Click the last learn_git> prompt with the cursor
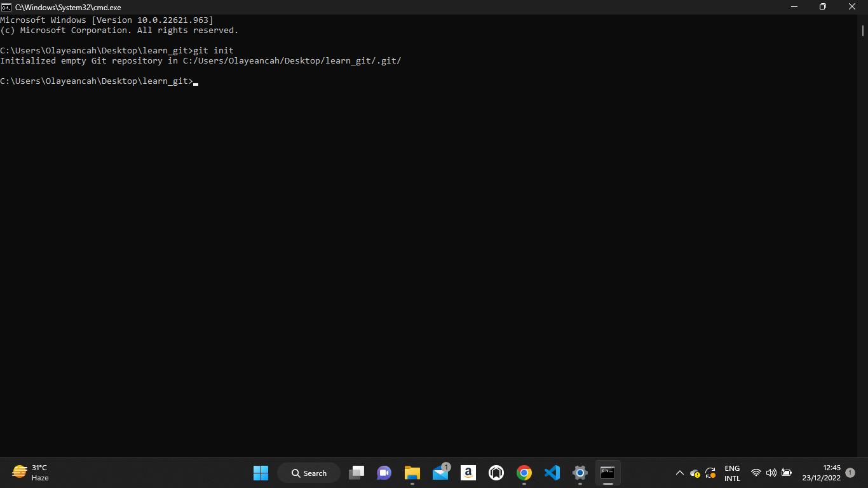This screenshot has height=488, width=868. coord(99,81)
